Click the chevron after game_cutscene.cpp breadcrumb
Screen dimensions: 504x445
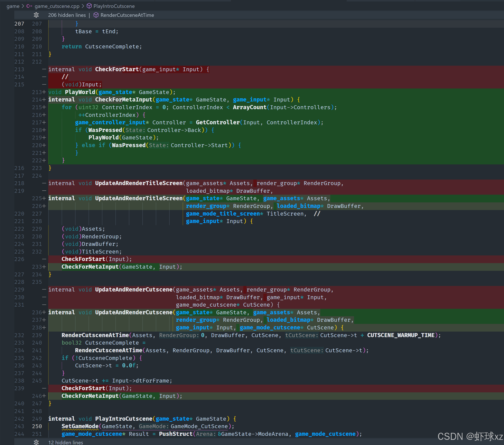point(83,6)
